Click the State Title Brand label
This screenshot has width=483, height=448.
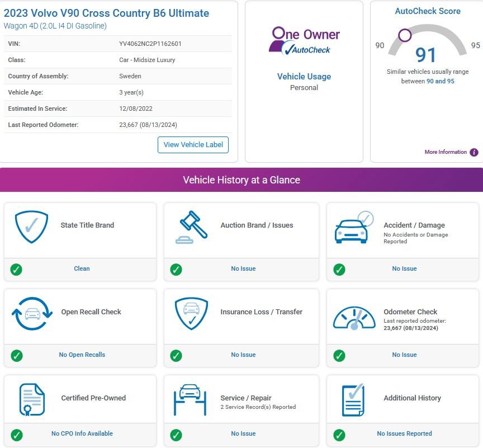pyautogui.click(x=87, y=225)
